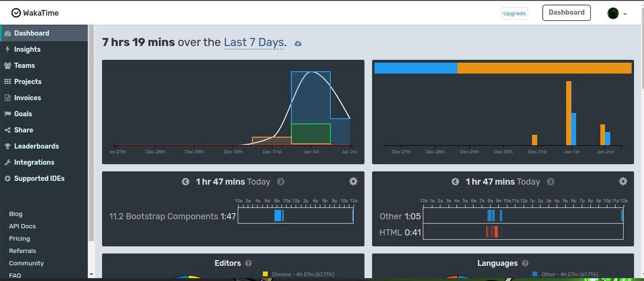Open Insights in the sidebar
The height and width of the screenshot is (281, 644).
point(44,49)
